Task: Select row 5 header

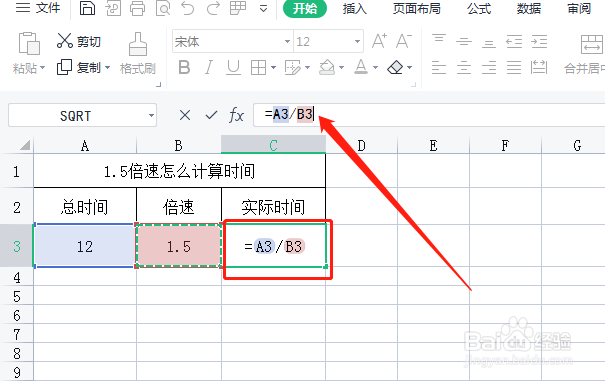Action: (17, 296)
